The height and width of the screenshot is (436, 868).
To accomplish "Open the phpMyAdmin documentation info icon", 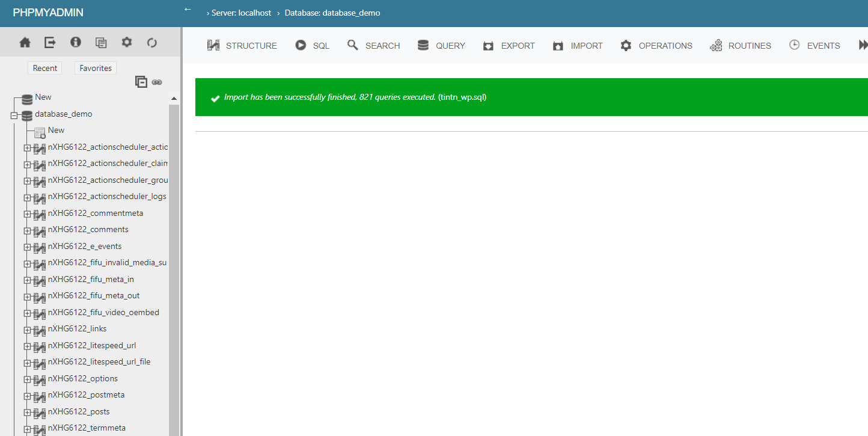I will [x=75, y=43].
